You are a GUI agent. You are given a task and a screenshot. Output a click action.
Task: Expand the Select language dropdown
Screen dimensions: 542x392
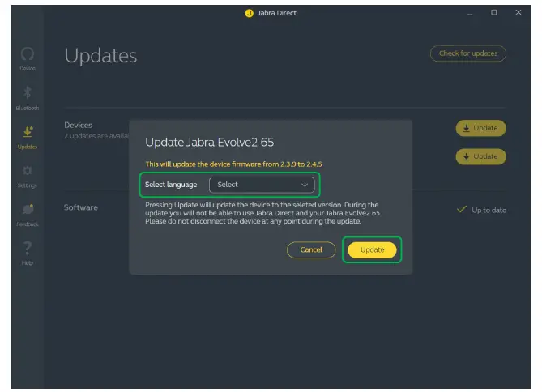pyautogui.click(x=262, y=185)
